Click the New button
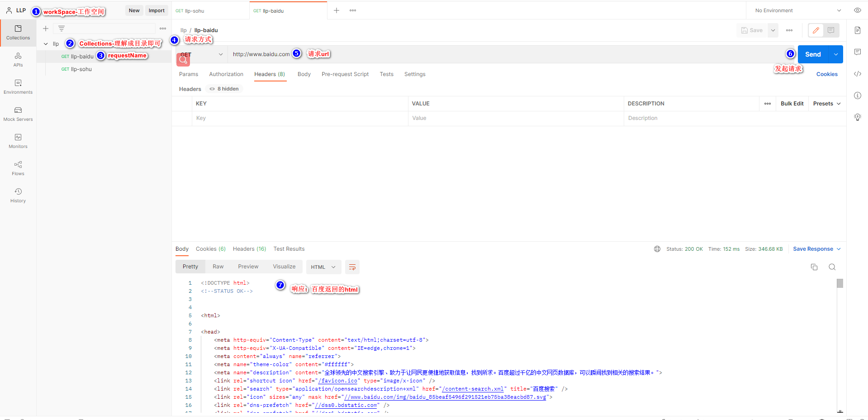Screen dimensions: 868x420 pyautogui.click(x=134, y=10)
